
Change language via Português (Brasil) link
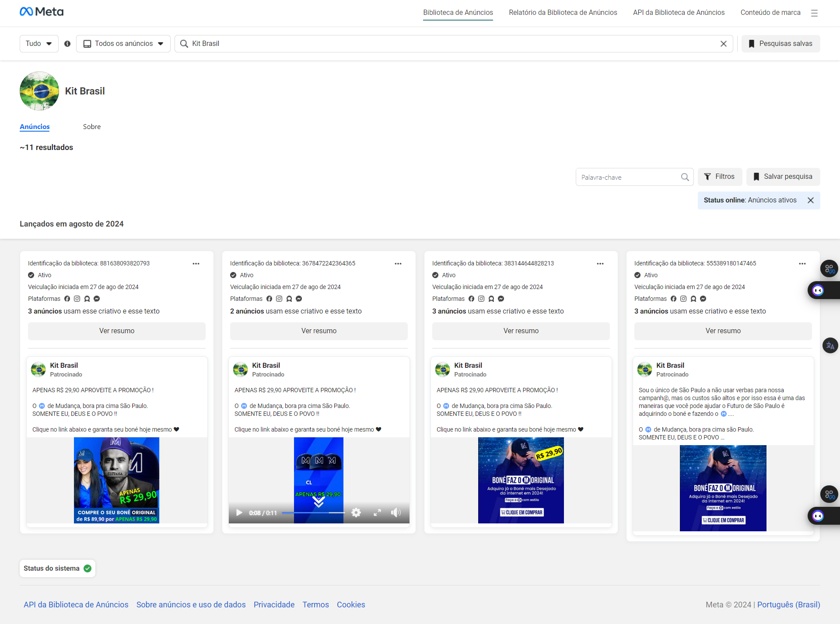tap(789, 605)
